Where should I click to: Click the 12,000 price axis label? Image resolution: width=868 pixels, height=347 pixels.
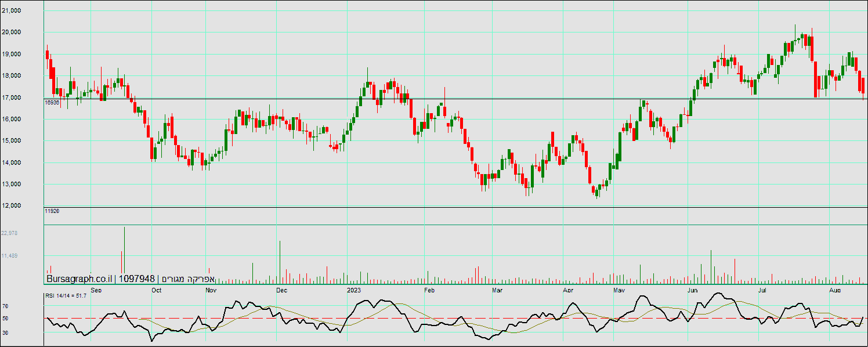pos(12,206)
